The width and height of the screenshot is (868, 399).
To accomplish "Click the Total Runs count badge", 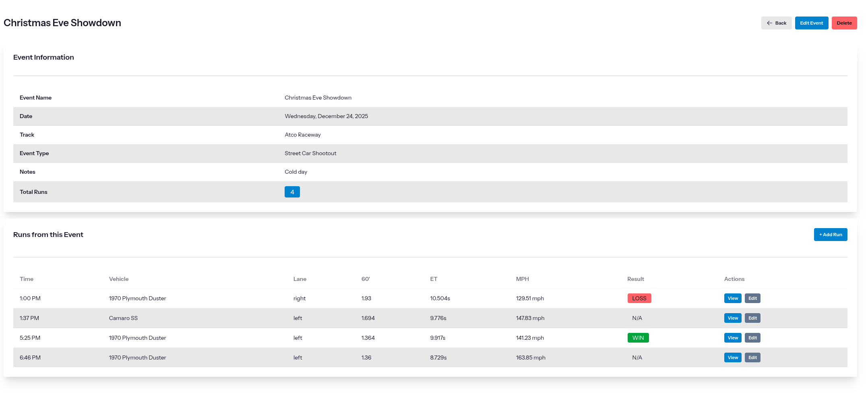I will [292, 192].
